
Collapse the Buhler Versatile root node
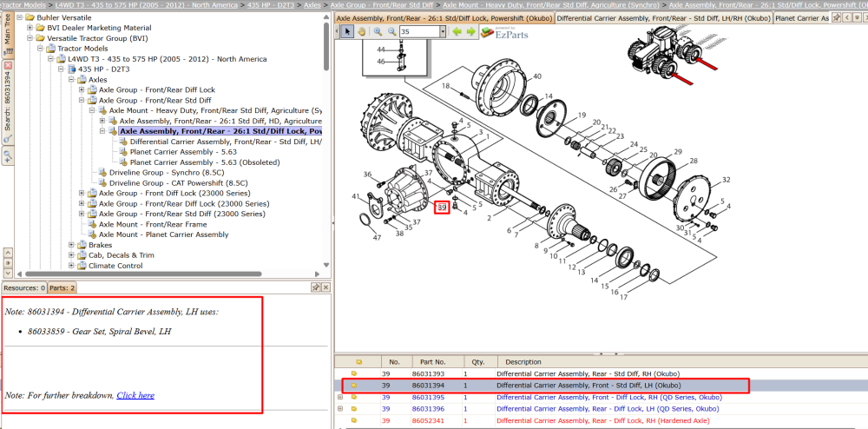click(x=19, y=17)
